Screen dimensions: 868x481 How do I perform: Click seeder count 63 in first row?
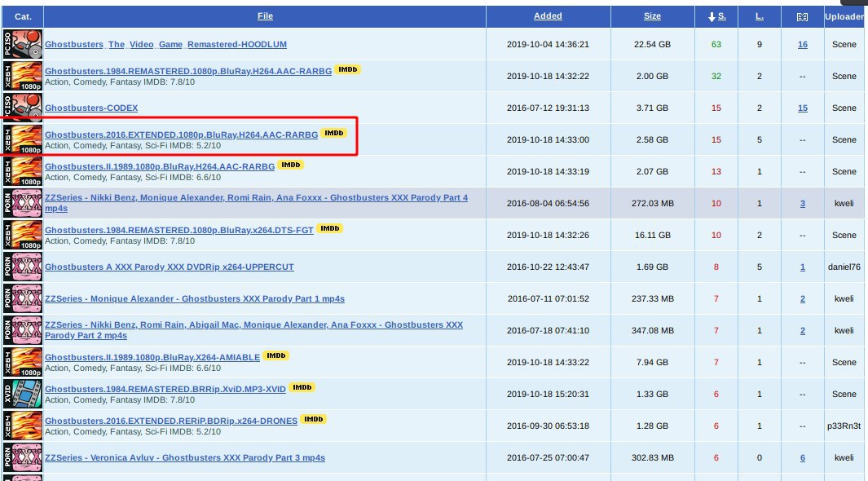[x=716, y=44]
